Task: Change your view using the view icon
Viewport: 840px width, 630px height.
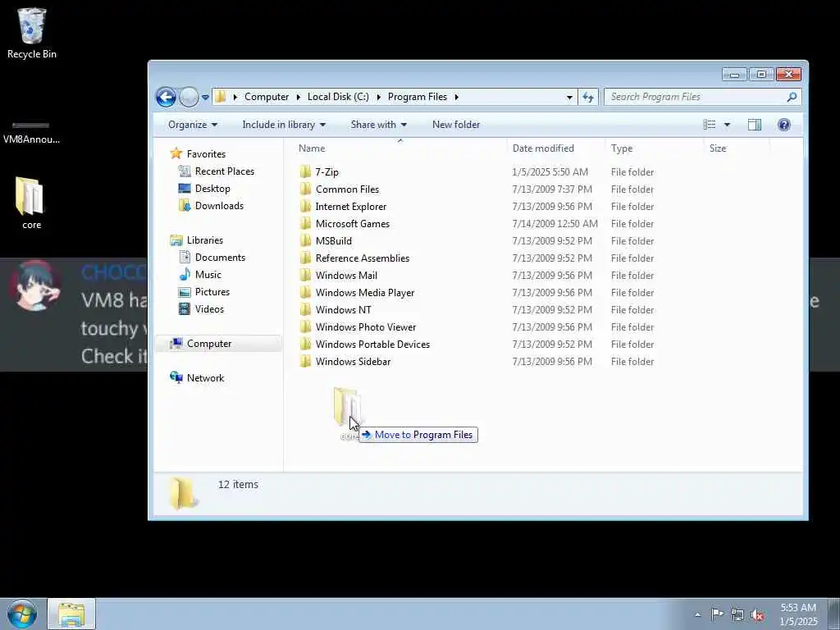Action: click(710, 125)
